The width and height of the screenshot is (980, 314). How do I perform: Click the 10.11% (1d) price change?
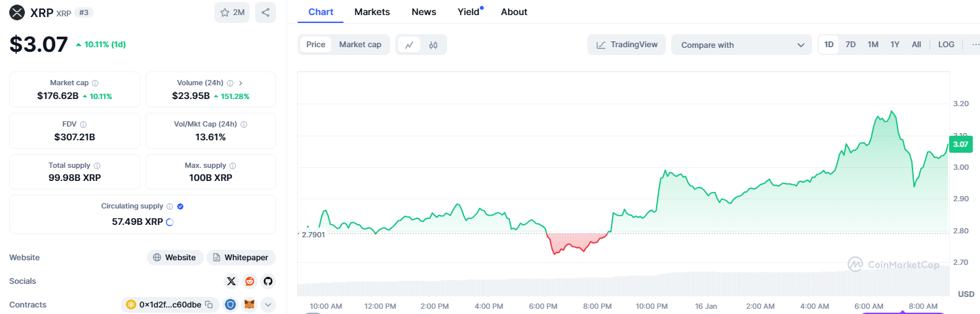pos(101,45)
